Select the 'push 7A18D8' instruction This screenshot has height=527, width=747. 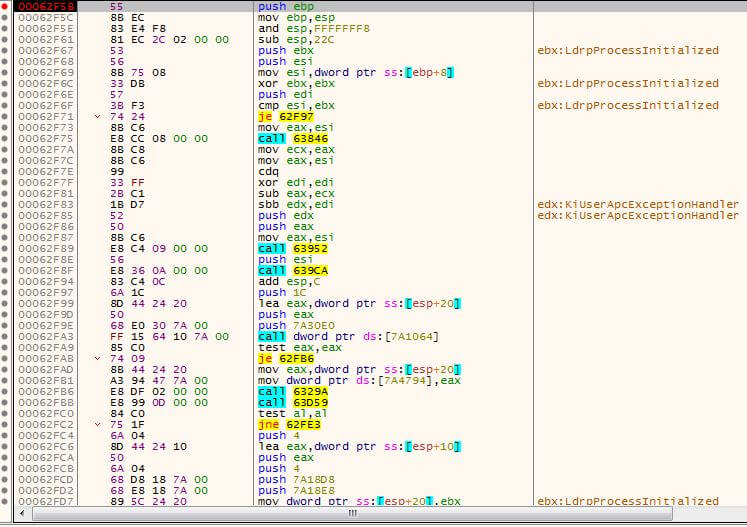(296, 480)
